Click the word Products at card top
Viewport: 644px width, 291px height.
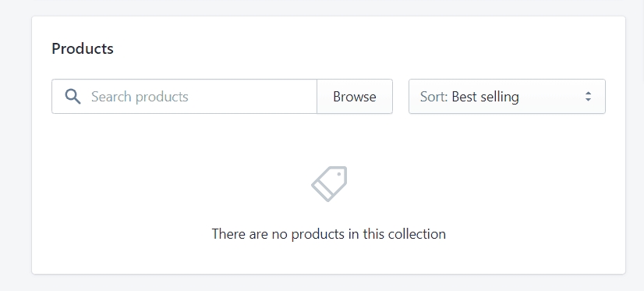coord(83,48)
